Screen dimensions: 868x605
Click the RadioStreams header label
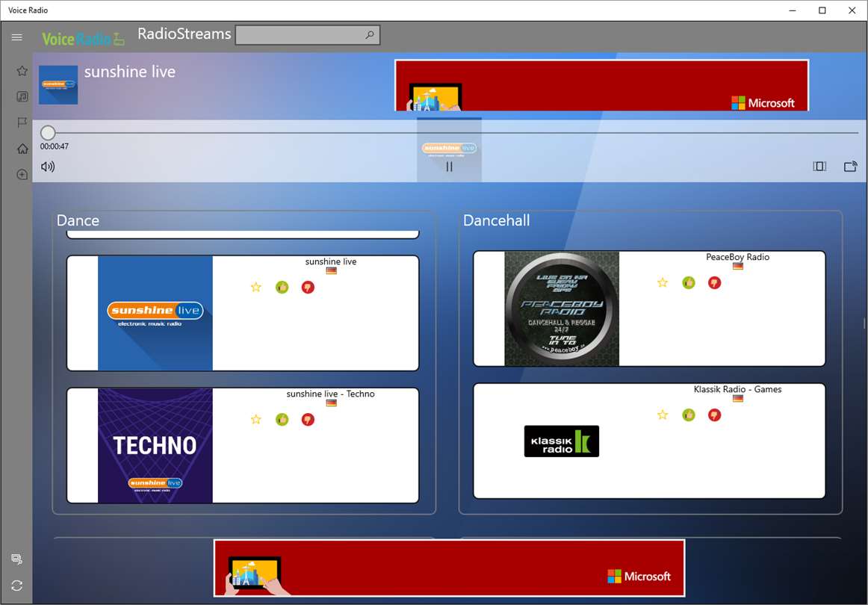tap(185, 34)
